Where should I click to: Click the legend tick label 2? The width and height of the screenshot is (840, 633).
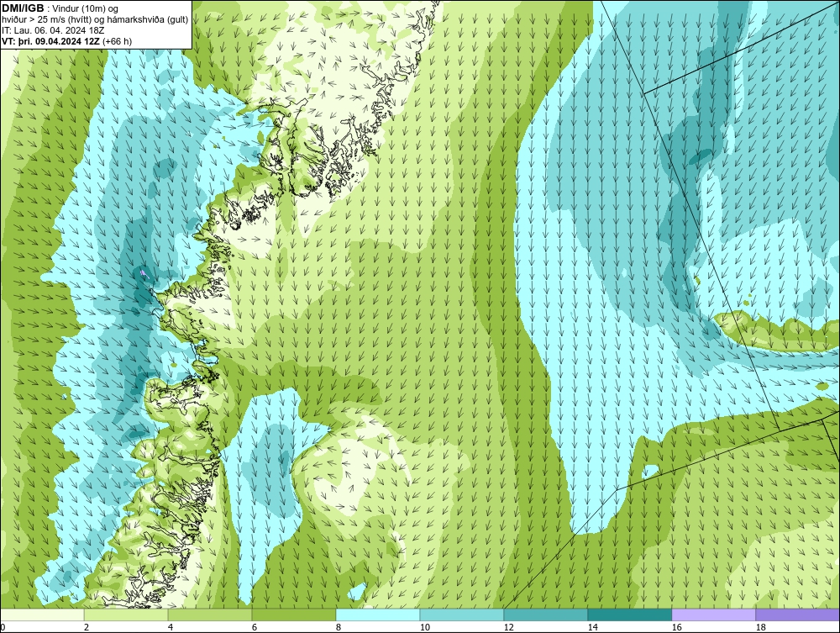point(87,627)
